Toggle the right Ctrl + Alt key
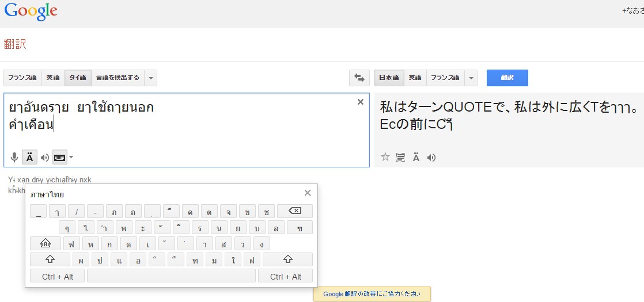 pyautogui.click(x=286, y=276)
